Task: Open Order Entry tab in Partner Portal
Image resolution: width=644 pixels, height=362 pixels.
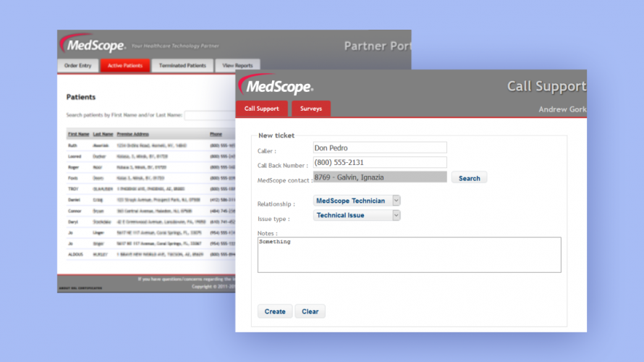Action: pyautogui.click(x=78, y=65)
